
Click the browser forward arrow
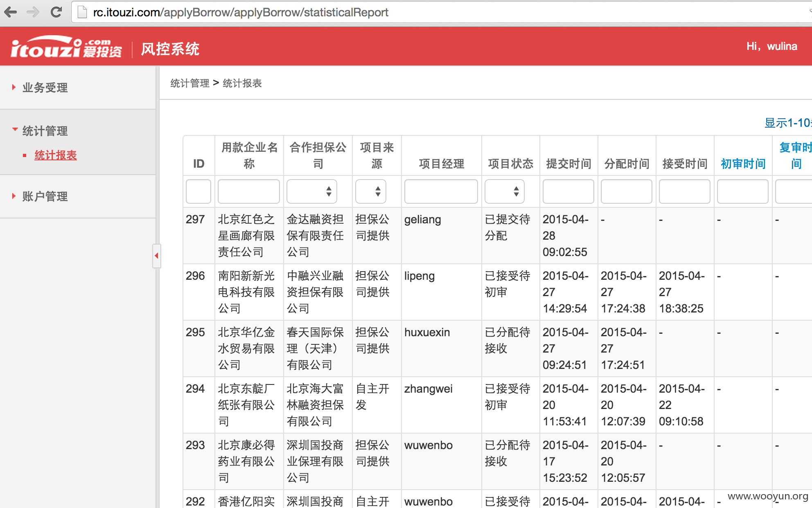[33, 12]
